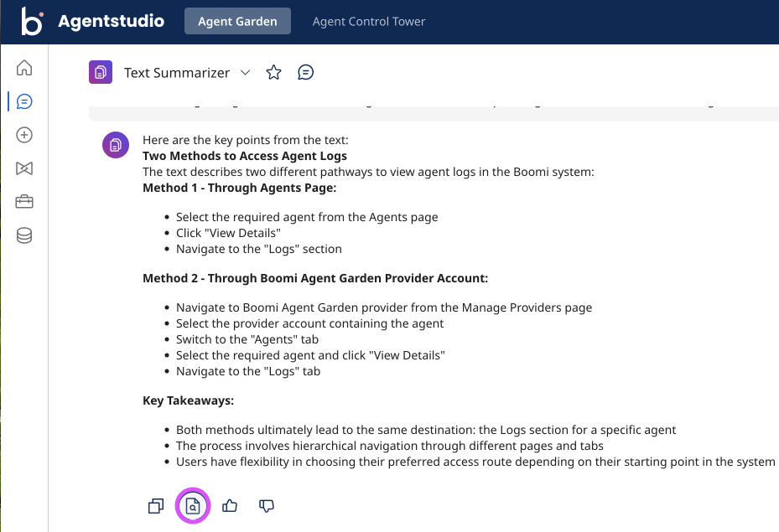Click the highlighted document search icon

pos(192,506)
